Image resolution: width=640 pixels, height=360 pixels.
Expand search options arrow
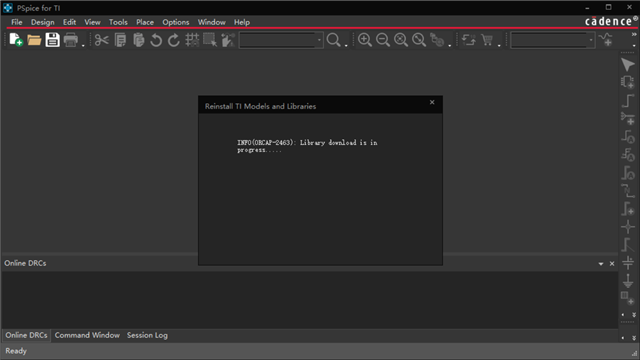346,45
